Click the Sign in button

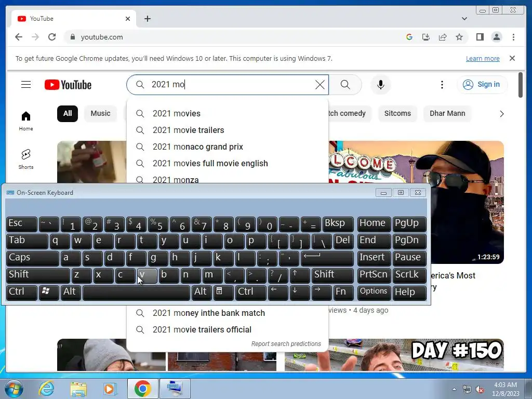482,85
